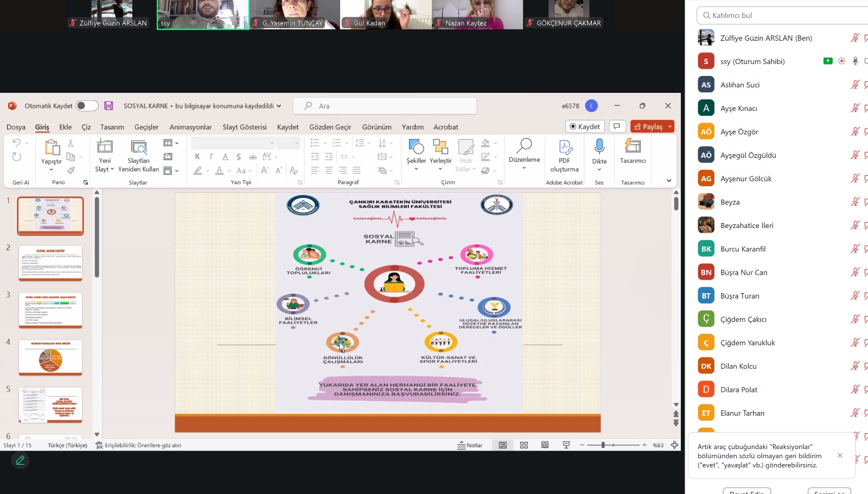868x494 pixels.
Task: Click the zoom slider in status bar
Action: click(603, 445)
